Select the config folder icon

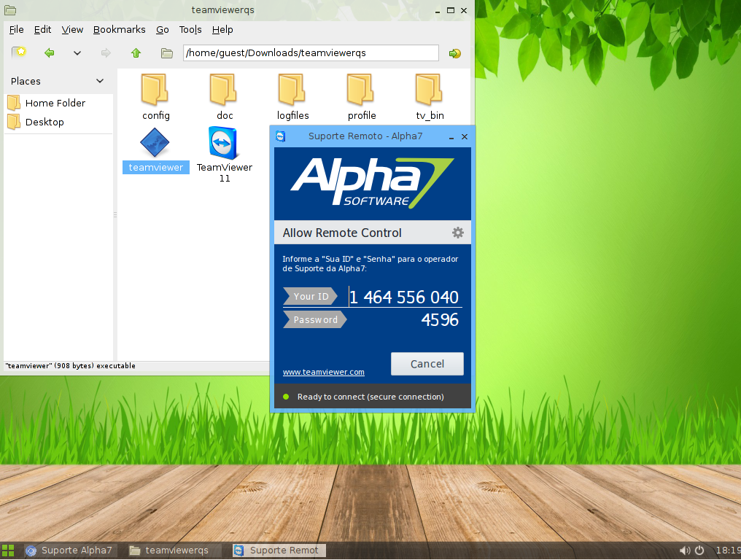[x=155, y=89]
